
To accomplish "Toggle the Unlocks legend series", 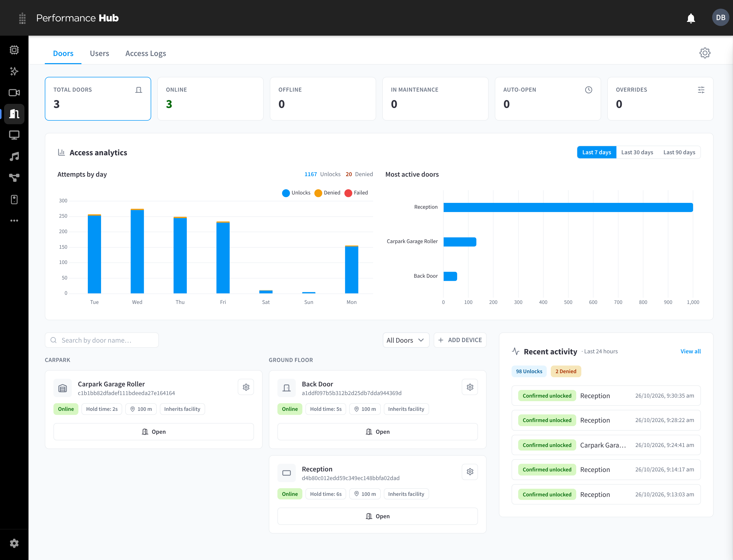I will [x=296, y=193].
